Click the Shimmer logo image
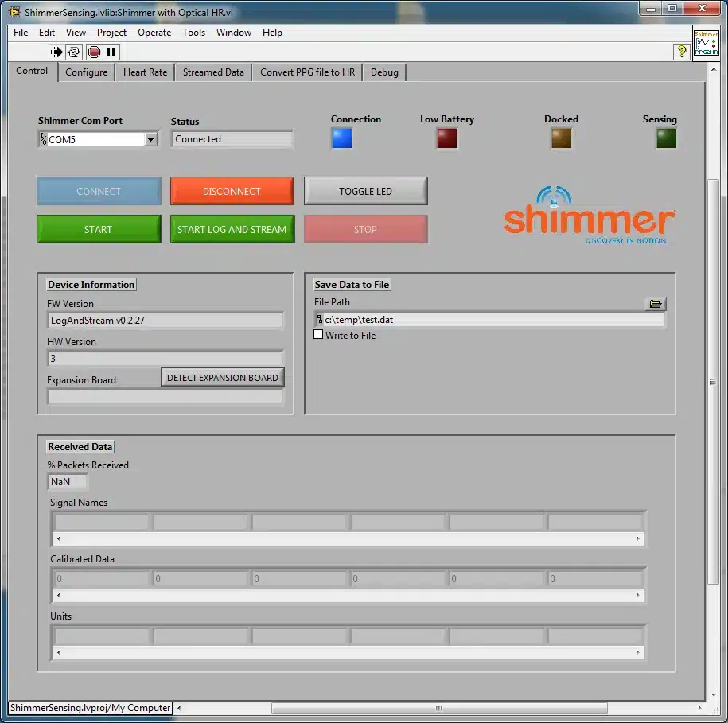The width and height of the screenshot is (728, 723). click(589, 215)
